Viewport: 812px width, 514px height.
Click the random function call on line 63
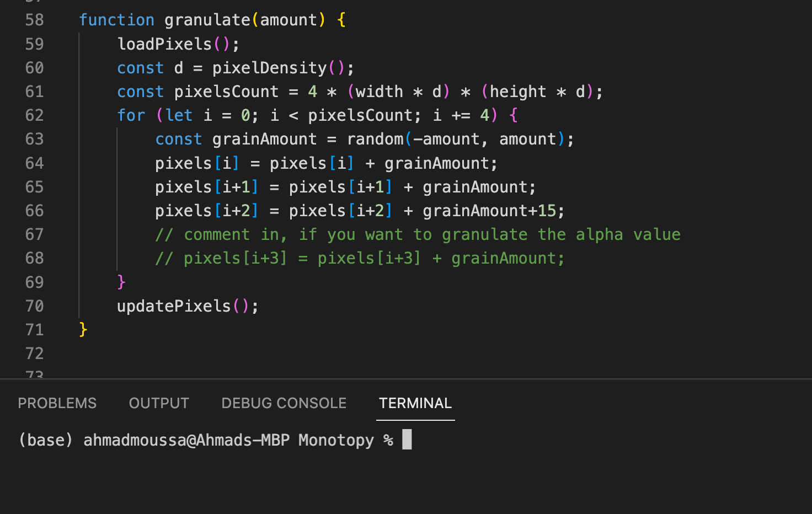tap(375, 139)
